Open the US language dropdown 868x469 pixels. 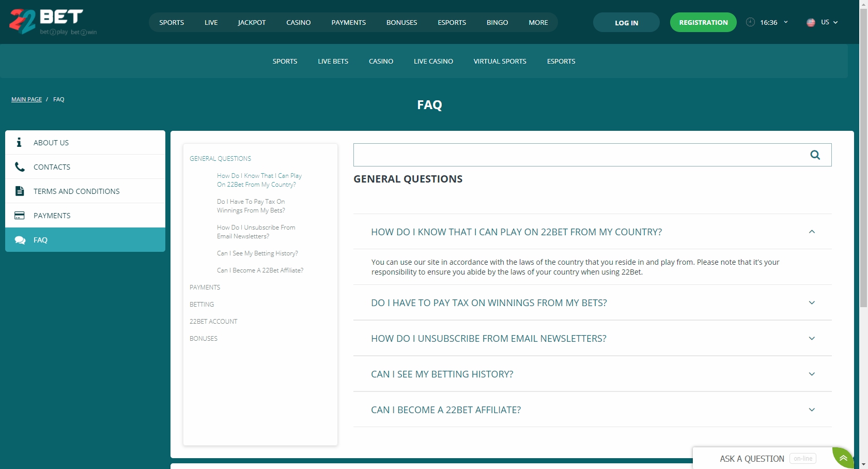point(829,22)
